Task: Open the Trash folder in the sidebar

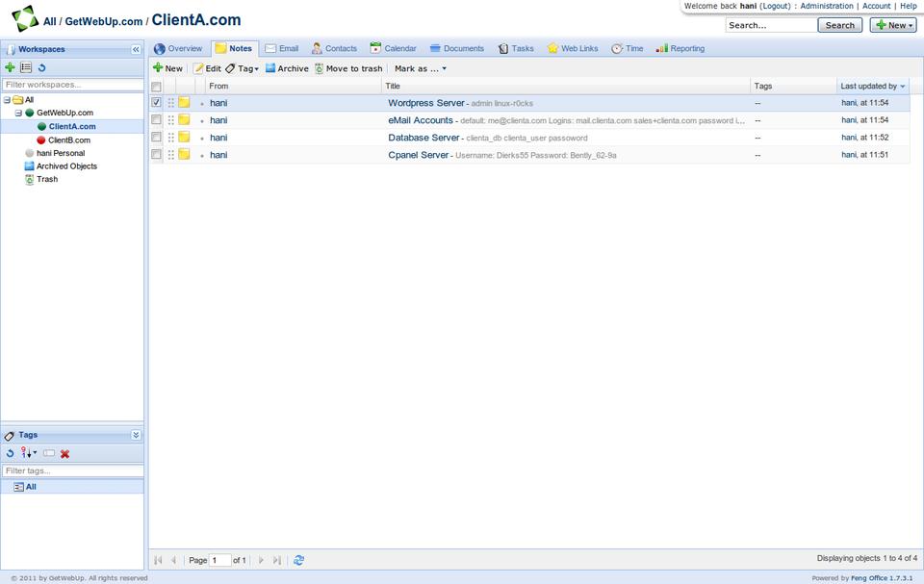Action: click(x=47, y=179)
